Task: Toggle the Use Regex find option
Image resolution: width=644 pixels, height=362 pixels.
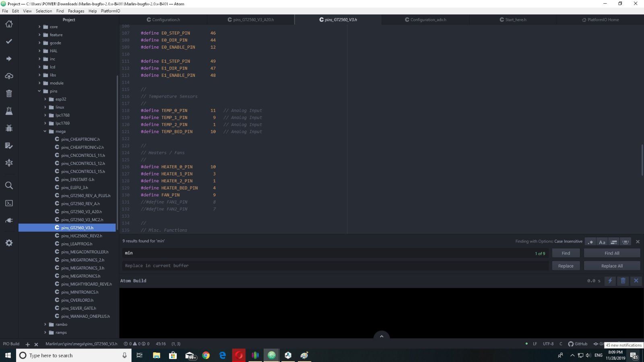Action: tap(590, 242)
